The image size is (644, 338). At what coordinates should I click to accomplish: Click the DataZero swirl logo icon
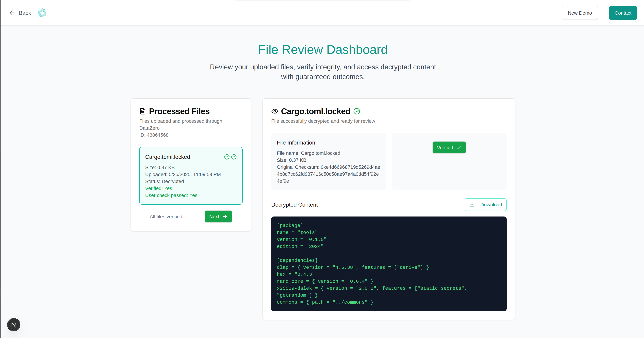click(42, 13)
